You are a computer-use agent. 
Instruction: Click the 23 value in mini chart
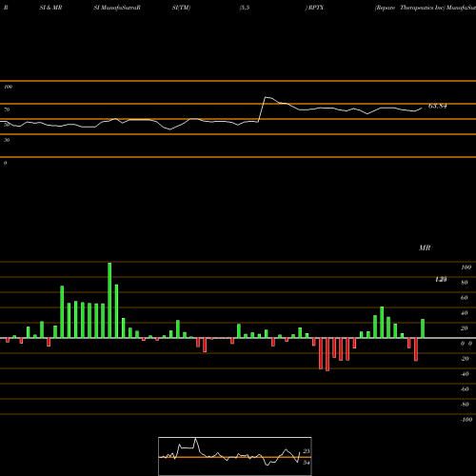(307, 451)
